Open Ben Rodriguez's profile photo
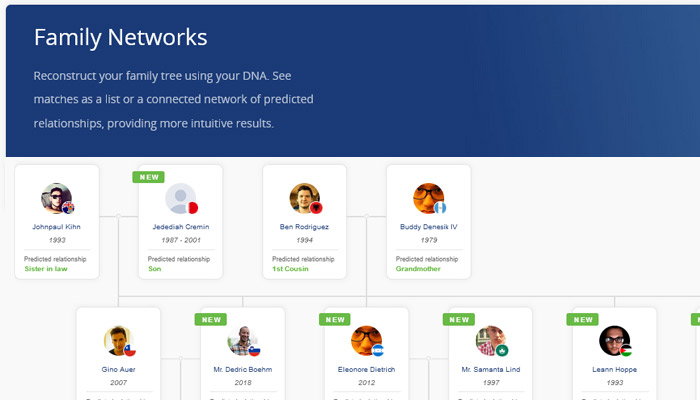This screenshot has height=400, width=700. 304,198
